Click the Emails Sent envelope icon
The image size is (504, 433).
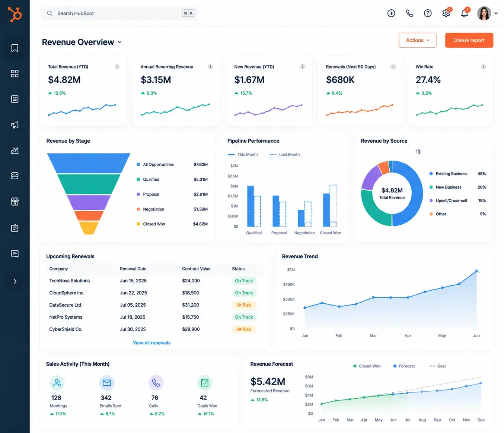click(107, 383)
